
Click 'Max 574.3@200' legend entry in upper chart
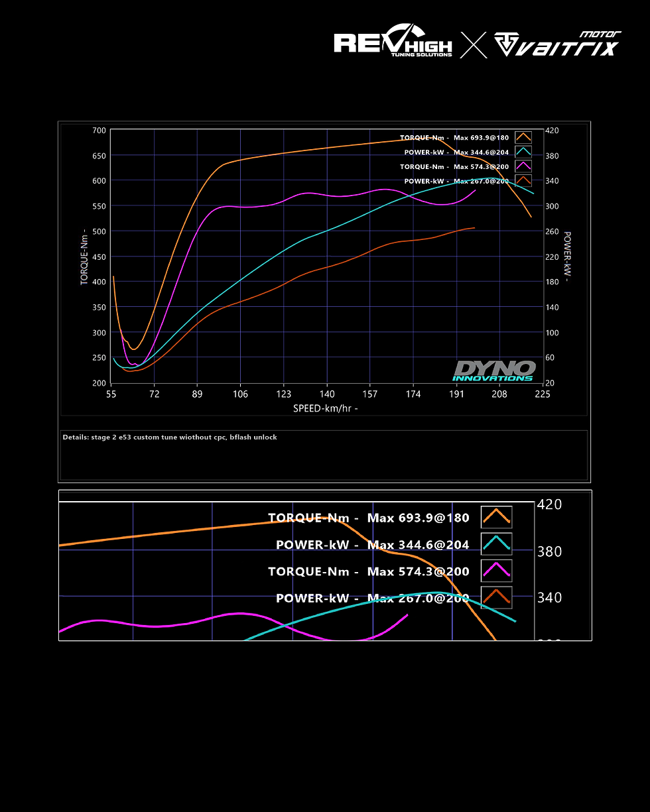click(481, 167)
